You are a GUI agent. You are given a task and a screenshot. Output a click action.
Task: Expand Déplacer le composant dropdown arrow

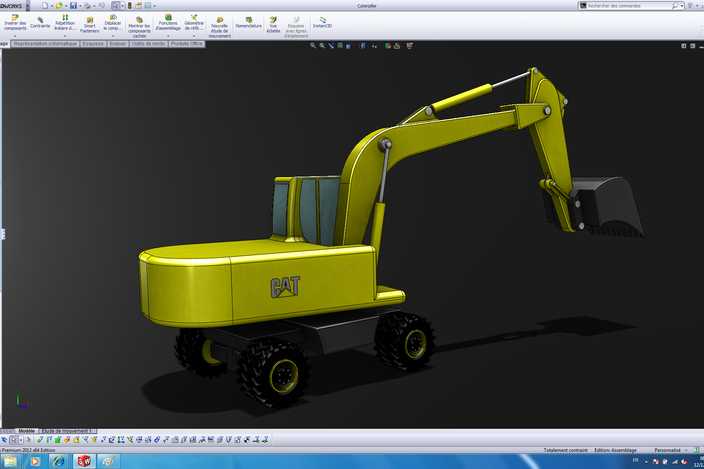[113, 36]
